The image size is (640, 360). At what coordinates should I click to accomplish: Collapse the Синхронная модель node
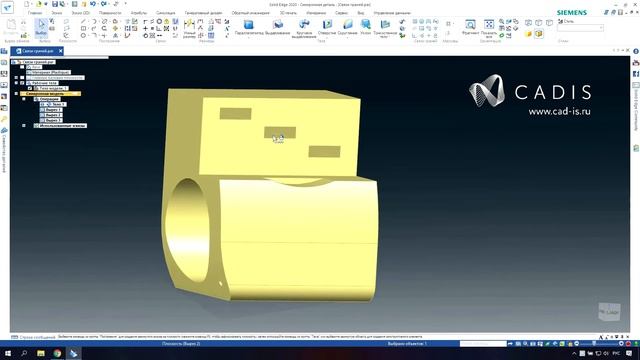pos(16,93)
